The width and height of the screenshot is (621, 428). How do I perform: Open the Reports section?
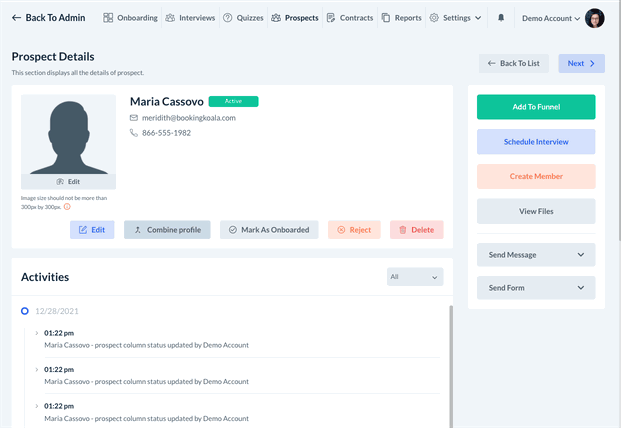pos(401,18)
